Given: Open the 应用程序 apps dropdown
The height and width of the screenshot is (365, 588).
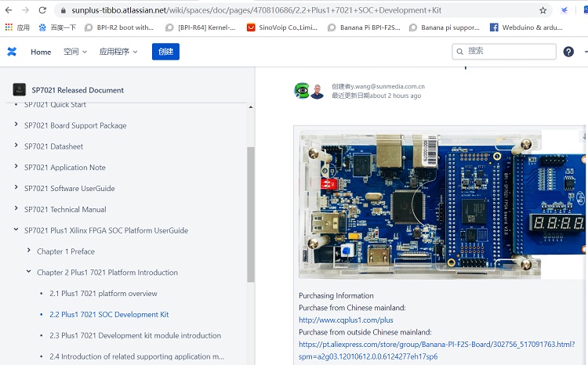Looking at the screenshot, I should 118,52.
